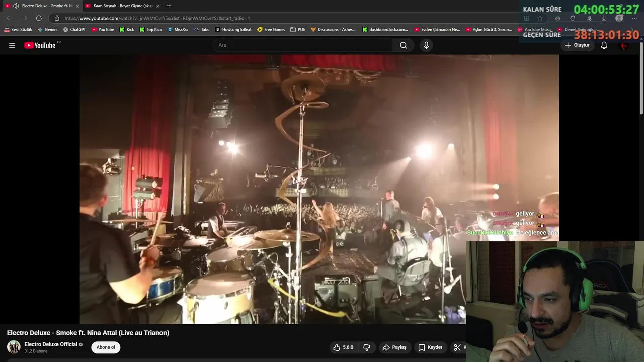Open the YouTube bookmark in bookmarks bar
644x362 pixels.
pyautogui.click(x=103, y=30)
